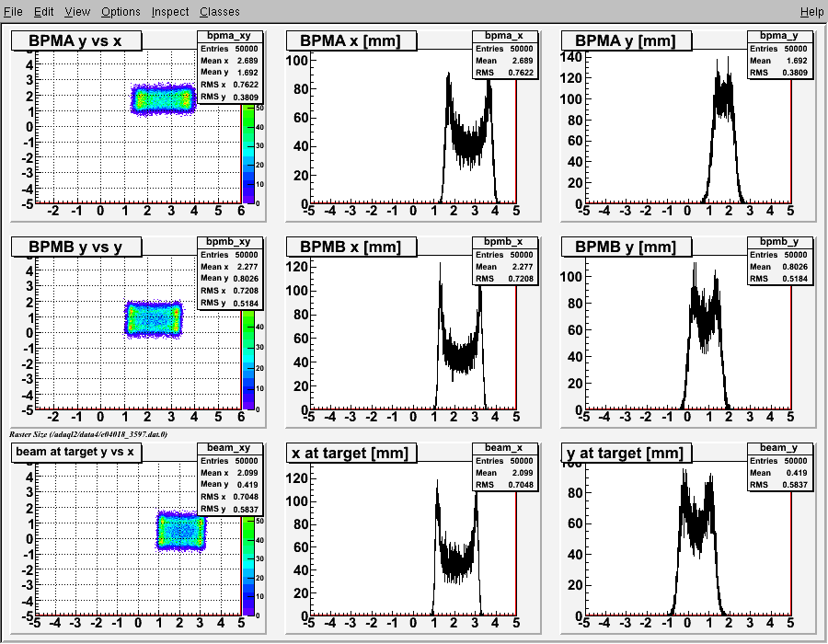Select the bpma_y statistics box
The height and width of the screenshot is (644, 828).
coord(780,55)
